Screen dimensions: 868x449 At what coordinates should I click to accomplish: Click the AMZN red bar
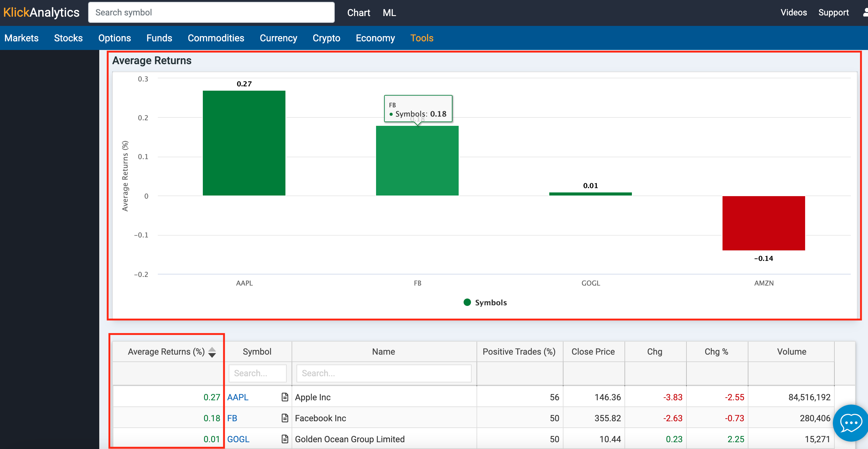tap(764, 223)
